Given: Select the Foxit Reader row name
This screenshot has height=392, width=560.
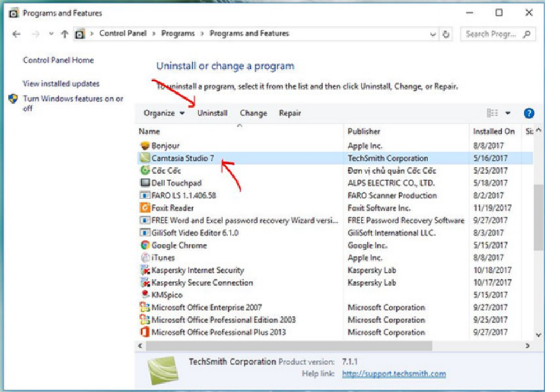Looking at the screenshot, I should (x=172, y=208).
